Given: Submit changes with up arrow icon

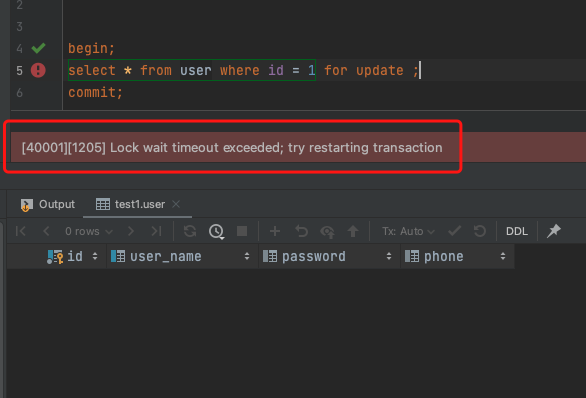Looking at the screenshot, I should (353, 231).
